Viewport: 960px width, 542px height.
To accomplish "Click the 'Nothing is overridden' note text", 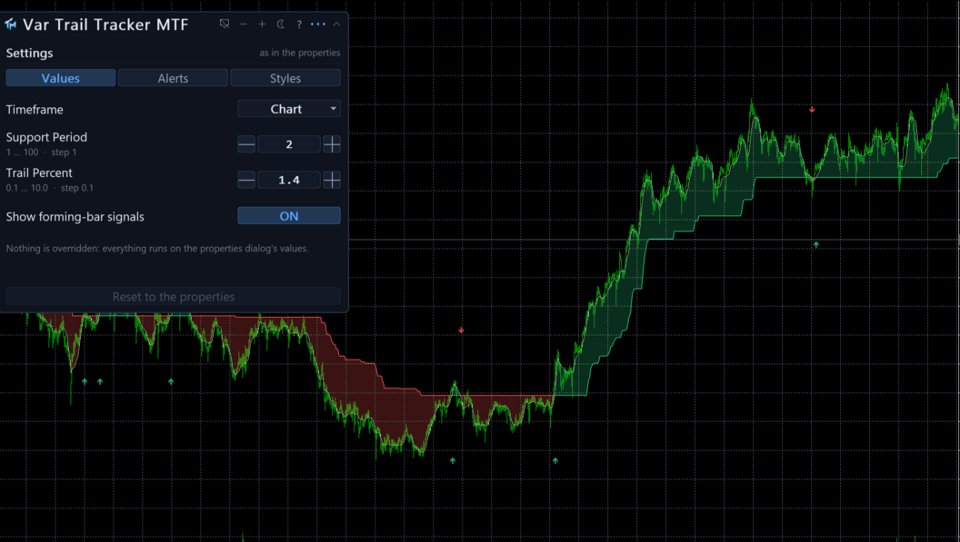I will click(157, 248).
